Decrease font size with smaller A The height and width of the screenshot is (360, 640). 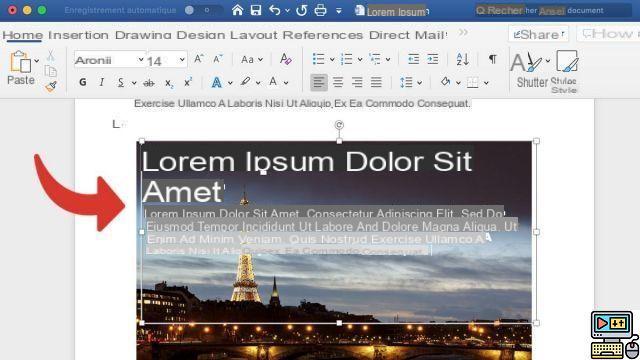[218, 59]
